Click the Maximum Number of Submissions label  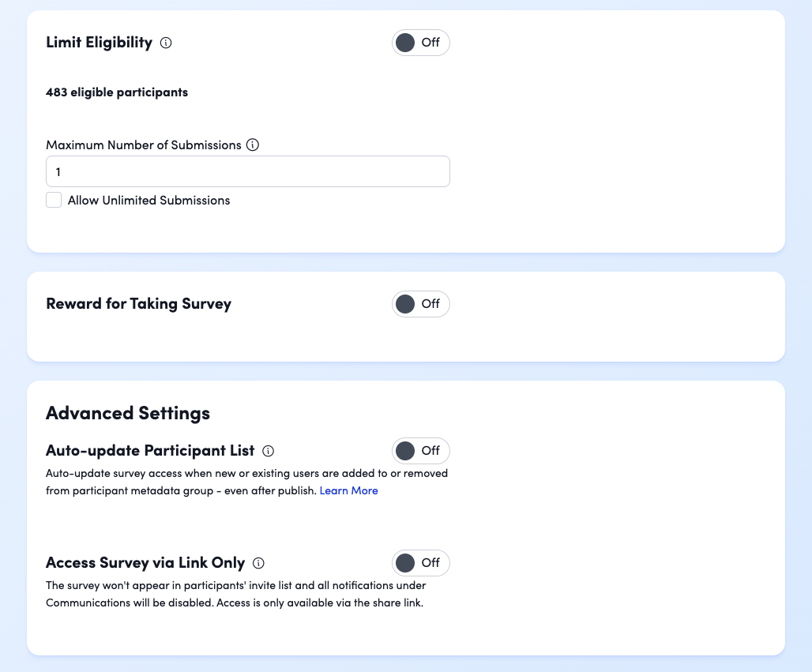[144, 145]
